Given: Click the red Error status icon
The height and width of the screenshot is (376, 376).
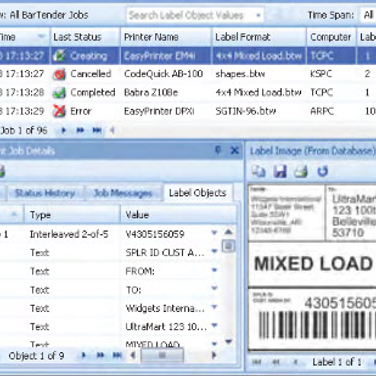Looking at the screenshot, I should coord(59,111).
